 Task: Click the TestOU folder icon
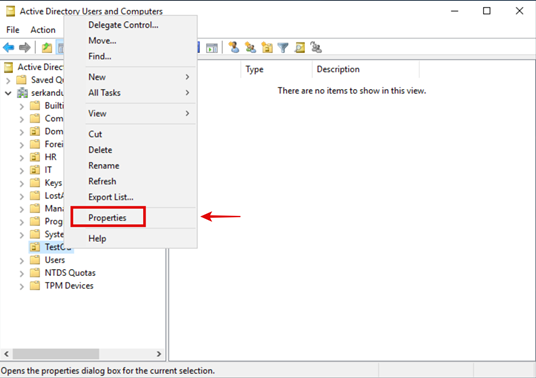[x=35, y=247]
